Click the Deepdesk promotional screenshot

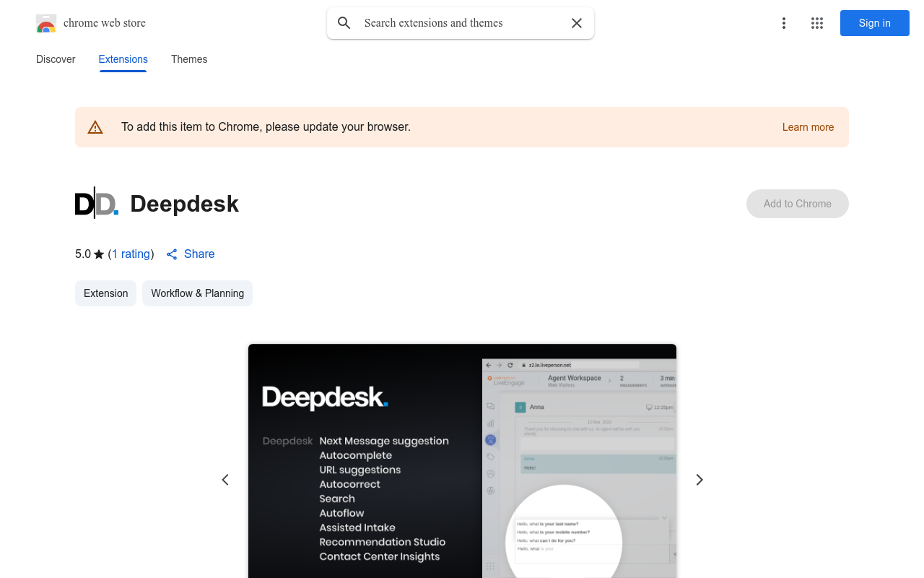click(462, 461)
